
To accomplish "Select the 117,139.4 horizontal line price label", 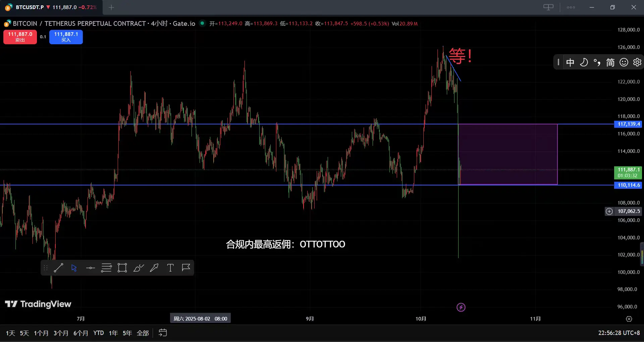I will (629, 124).
